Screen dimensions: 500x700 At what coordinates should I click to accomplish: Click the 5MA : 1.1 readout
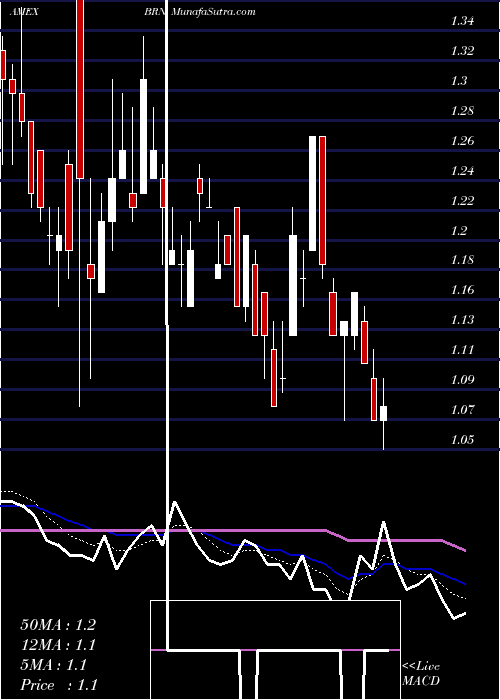[x=54, y=665]
